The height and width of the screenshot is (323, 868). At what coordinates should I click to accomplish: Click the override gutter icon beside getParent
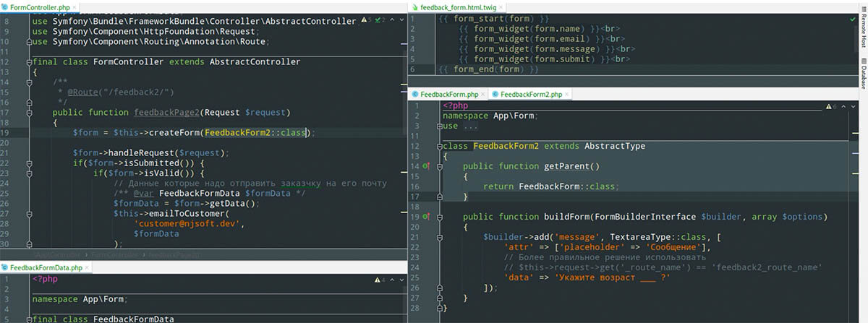427,166
